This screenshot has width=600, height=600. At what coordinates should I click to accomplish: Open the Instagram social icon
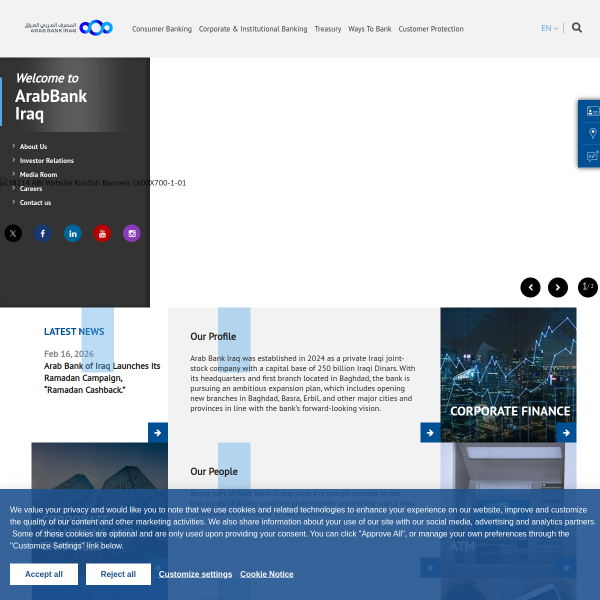click(132, 233)
